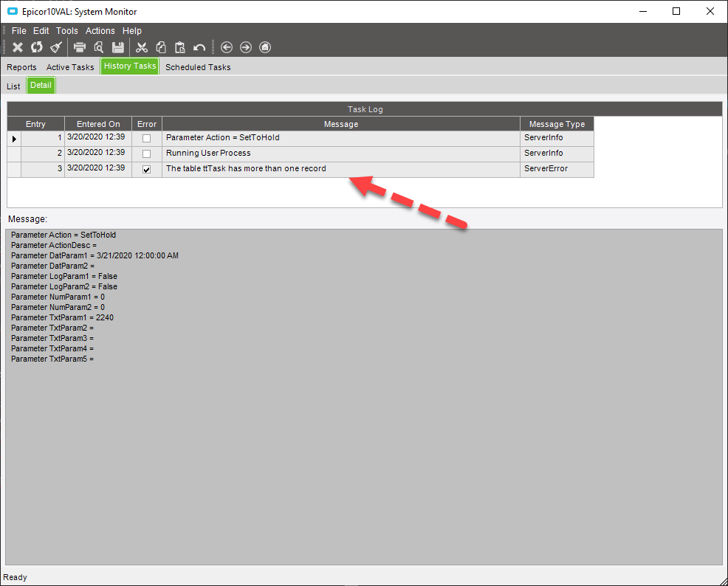Click the window resize grip corner

[722, 580]
